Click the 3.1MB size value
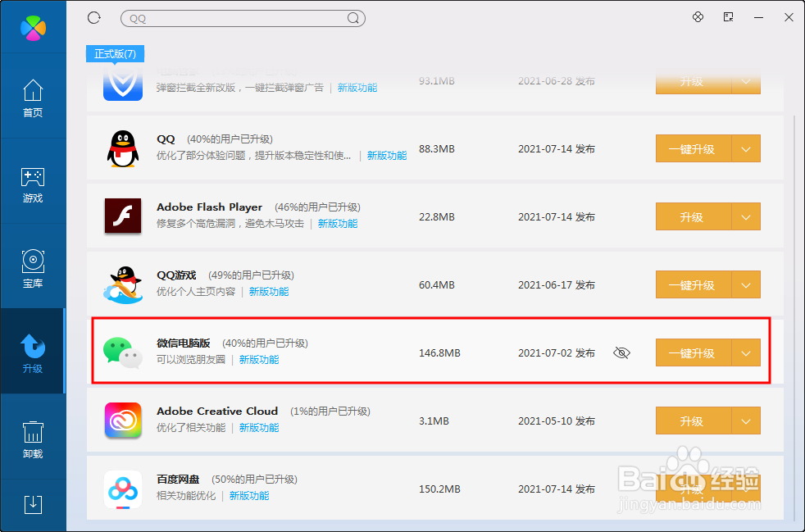This screenshot has height=532, width=805. (434, 421)
